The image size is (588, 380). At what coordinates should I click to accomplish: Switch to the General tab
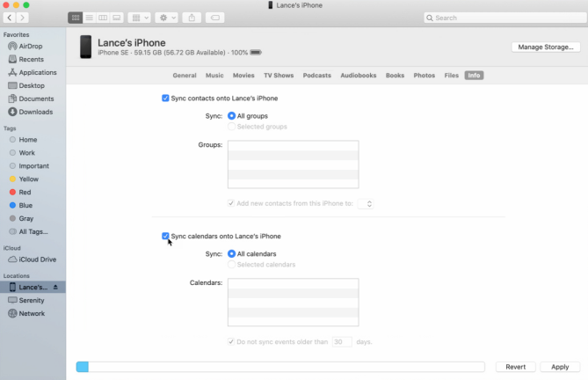pyautogui.click(x=185, y=76)
